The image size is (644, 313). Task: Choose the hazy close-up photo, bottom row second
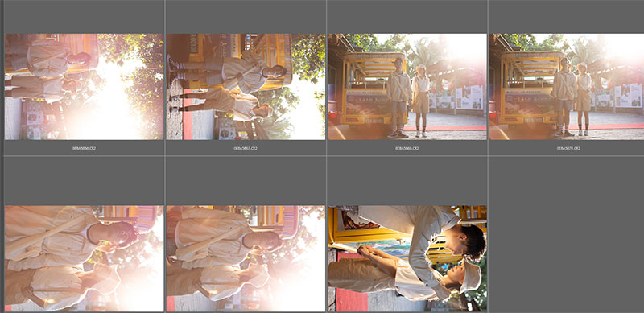pyautogui.click(x=246, y=258)
